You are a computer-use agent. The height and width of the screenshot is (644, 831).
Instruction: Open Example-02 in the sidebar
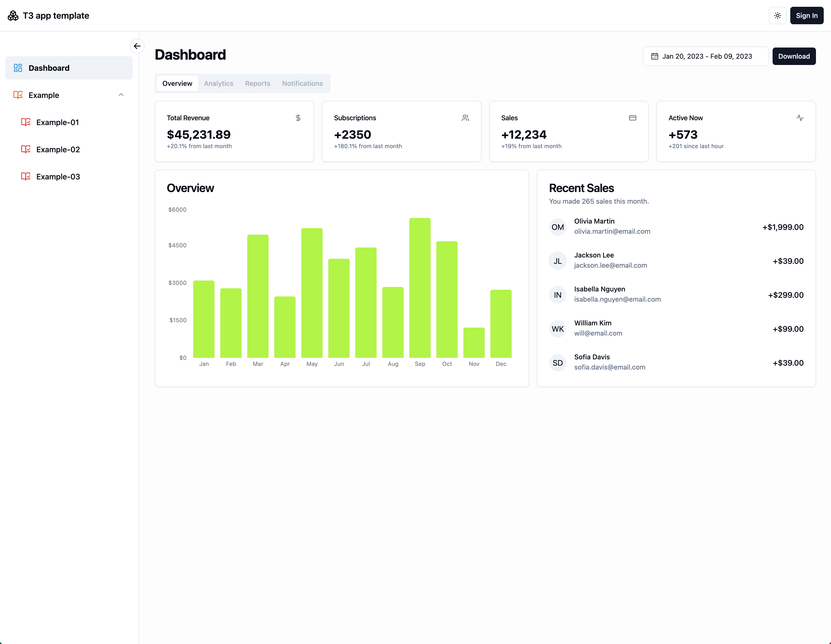pyautogui.click(x=58, y=150)
